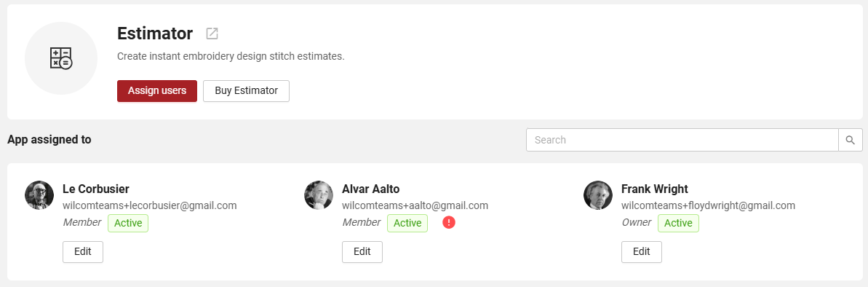The image size is (868, 287).
Task: Click Le Corbusier's Active status badge
Action: [128, 224]
